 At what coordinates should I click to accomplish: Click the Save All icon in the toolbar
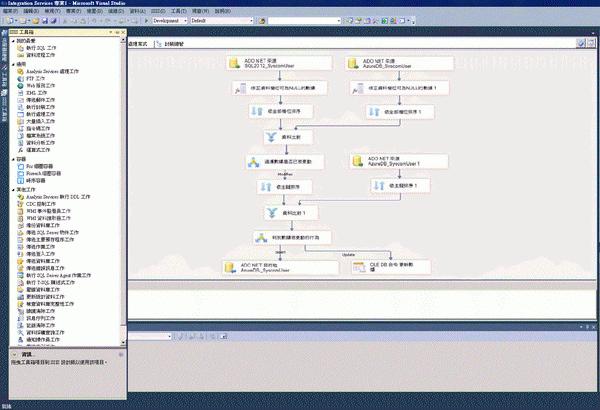54,21
